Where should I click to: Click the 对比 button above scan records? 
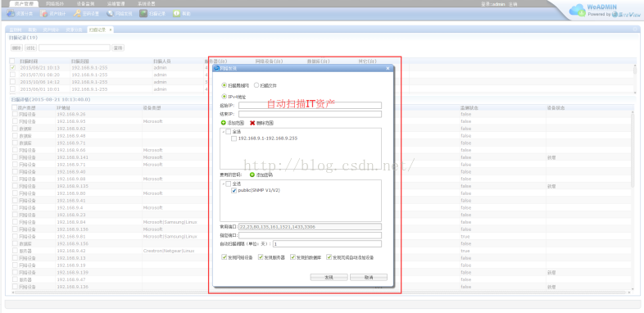30,48
